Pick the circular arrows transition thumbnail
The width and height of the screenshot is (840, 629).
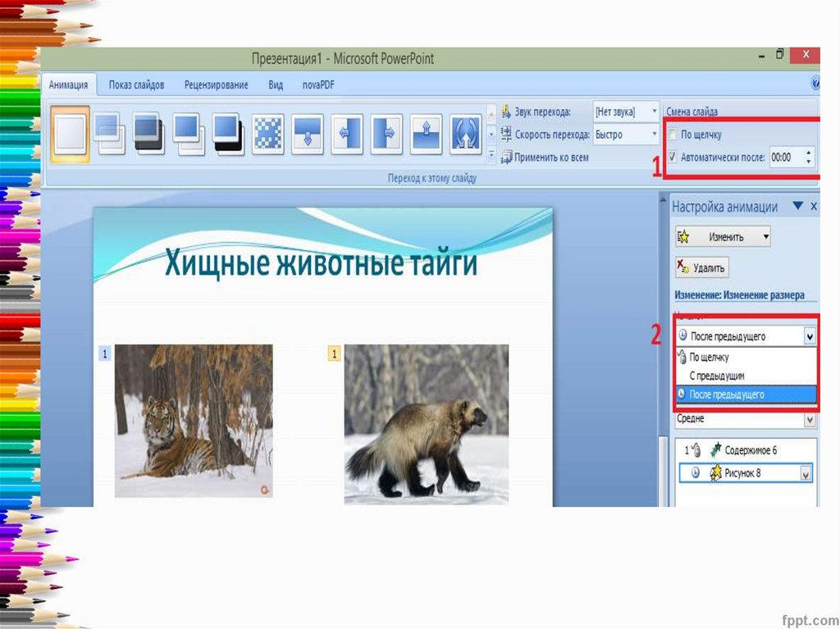click(x=466, y=134)
